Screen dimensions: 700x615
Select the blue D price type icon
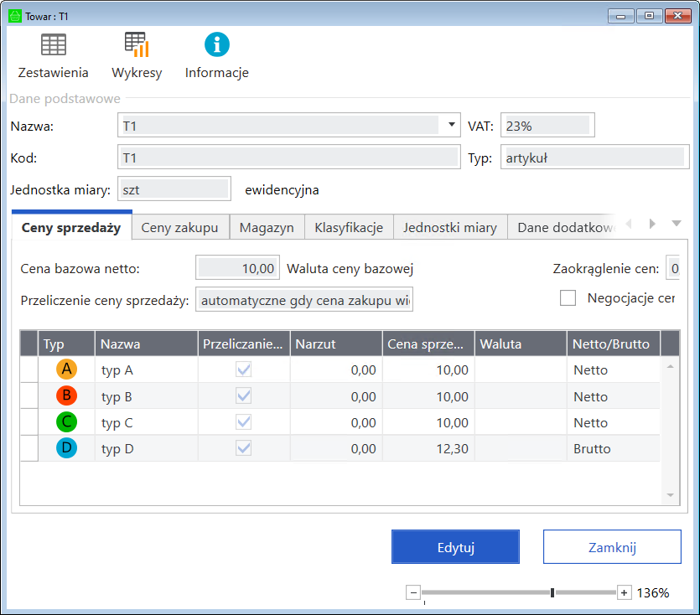[66, 449]
